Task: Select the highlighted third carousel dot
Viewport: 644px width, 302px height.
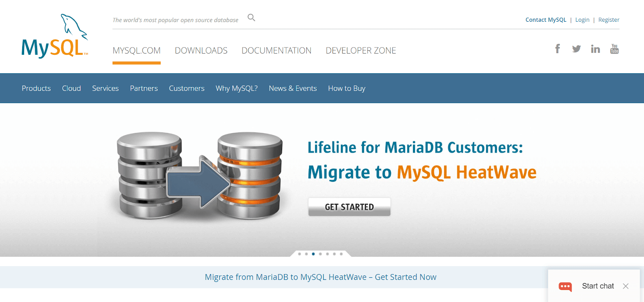Action: tap(314, 254)
